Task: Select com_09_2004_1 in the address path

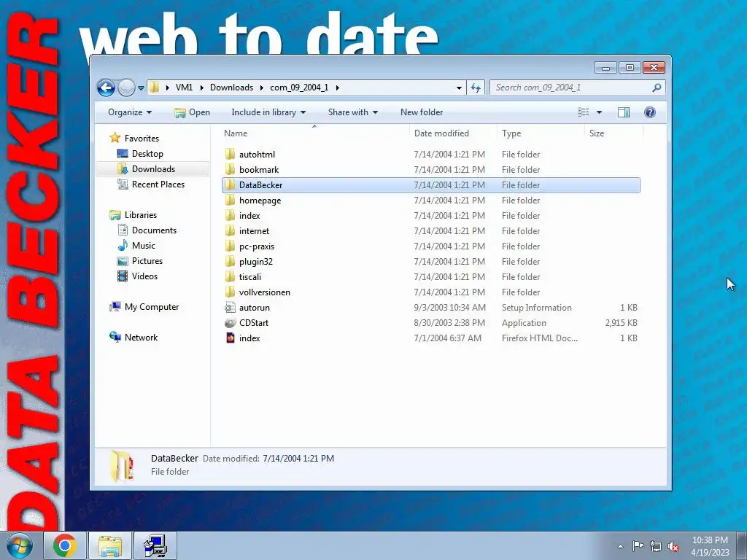Action: click(x=299, y=87)
